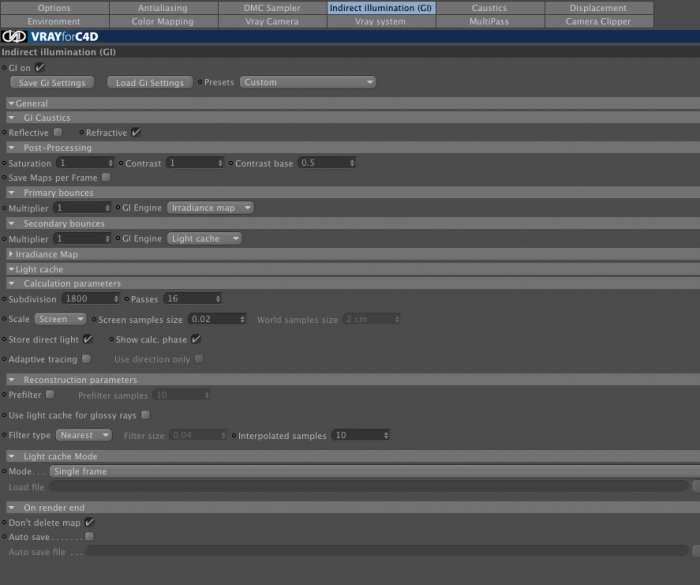Open the Environment tab
Screen dimensions: 700x585
click(x=54, y=21)
